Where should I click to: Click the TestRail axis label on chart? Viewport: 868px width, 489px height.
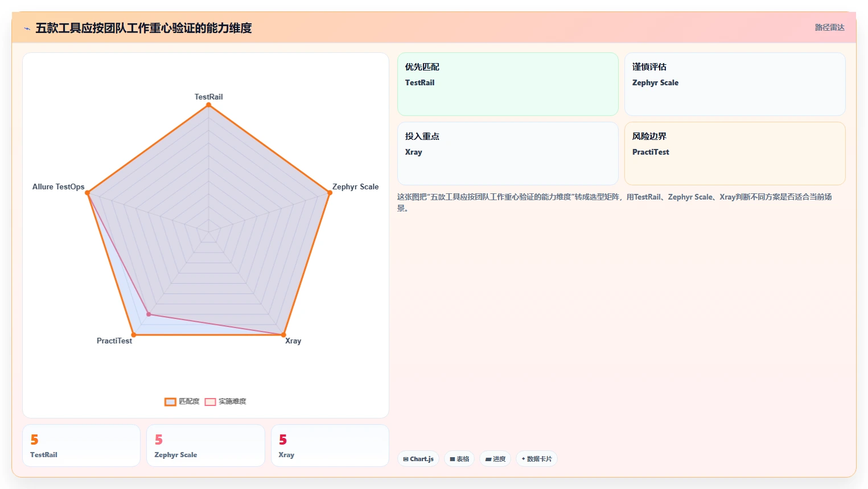click(209, 97)
